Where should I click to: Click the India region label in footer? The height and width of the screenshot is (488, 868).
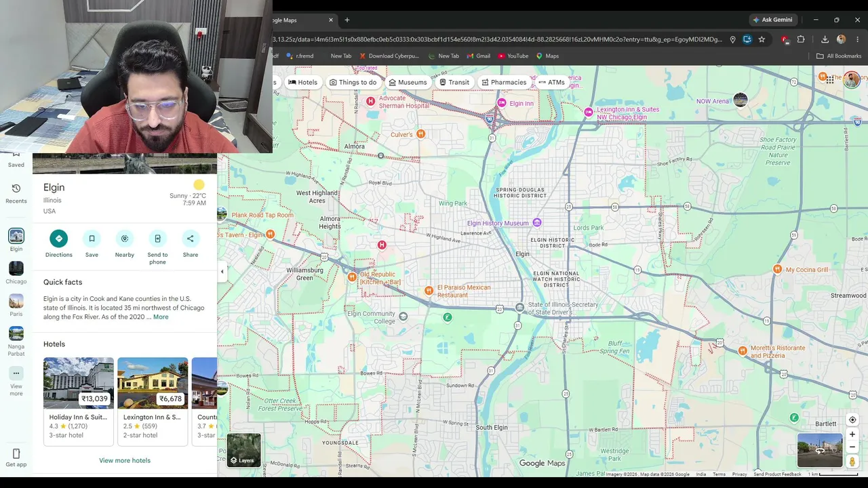pos(701,474)
